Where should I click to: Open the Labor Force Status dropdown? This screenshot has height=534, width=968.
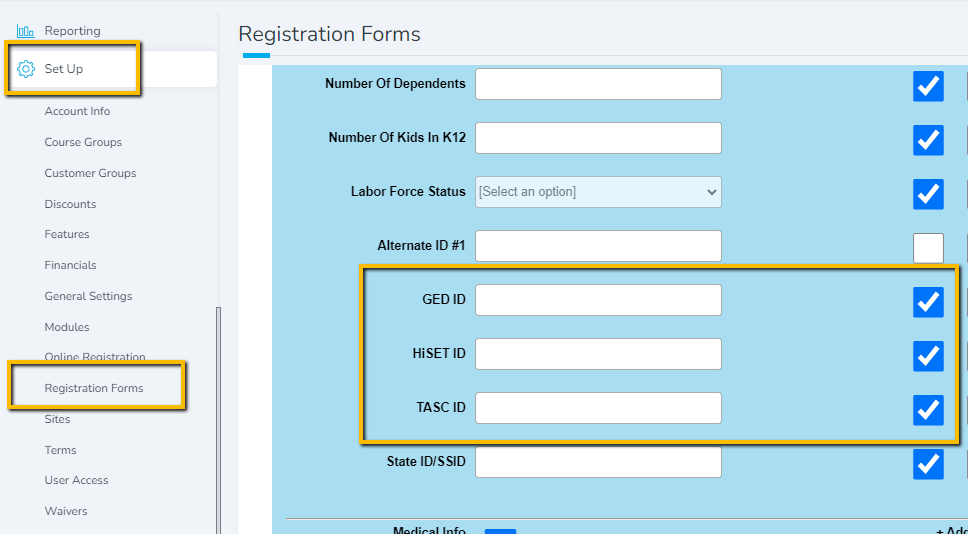pyautogui.click(x=598, y=192)
